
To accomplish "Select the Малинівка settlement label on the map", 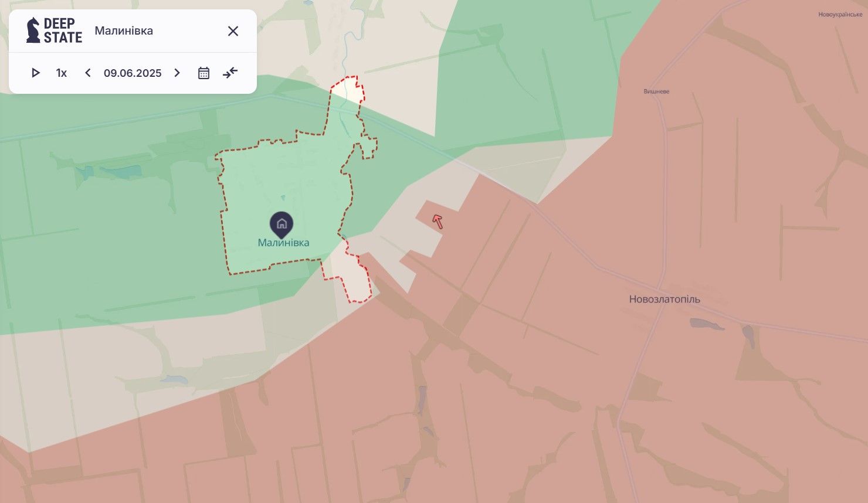I will [283, 243].
